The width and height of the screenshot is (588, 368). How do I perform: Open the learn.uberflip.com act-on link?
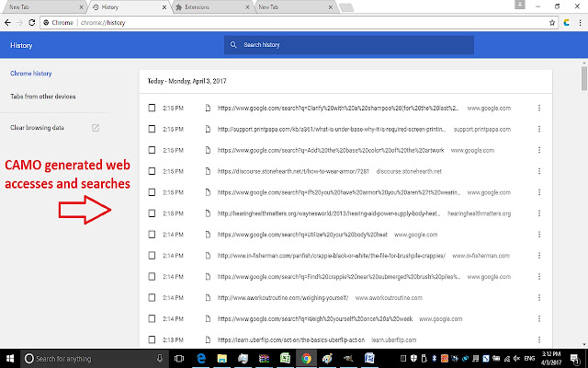click(291, 339)
